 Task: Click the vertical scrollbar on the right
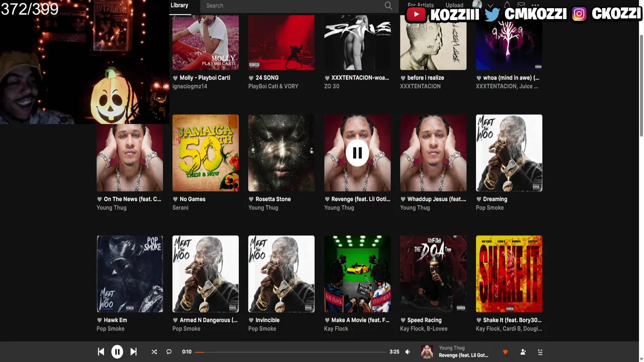[x=641, y=85]
